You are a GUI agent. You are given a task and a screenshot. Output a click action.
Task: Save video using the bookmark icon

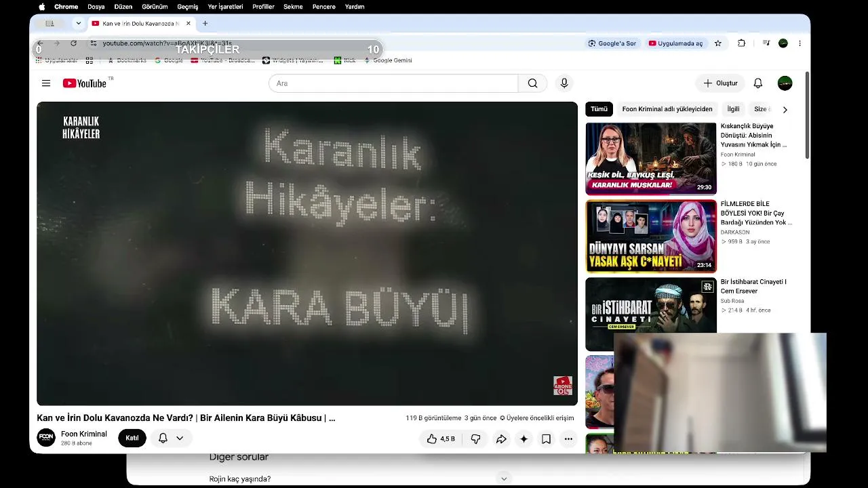(x=546, y=439)
